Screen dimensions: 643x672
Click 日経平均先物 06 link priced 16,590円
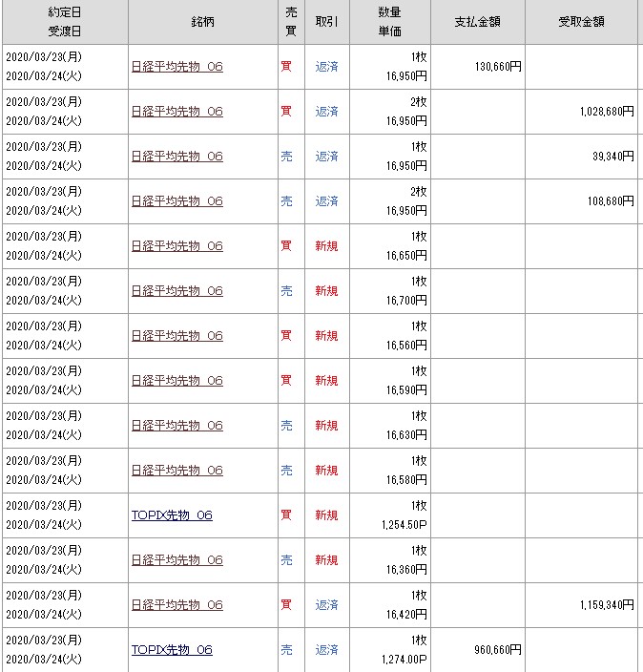tap(176, 381)
